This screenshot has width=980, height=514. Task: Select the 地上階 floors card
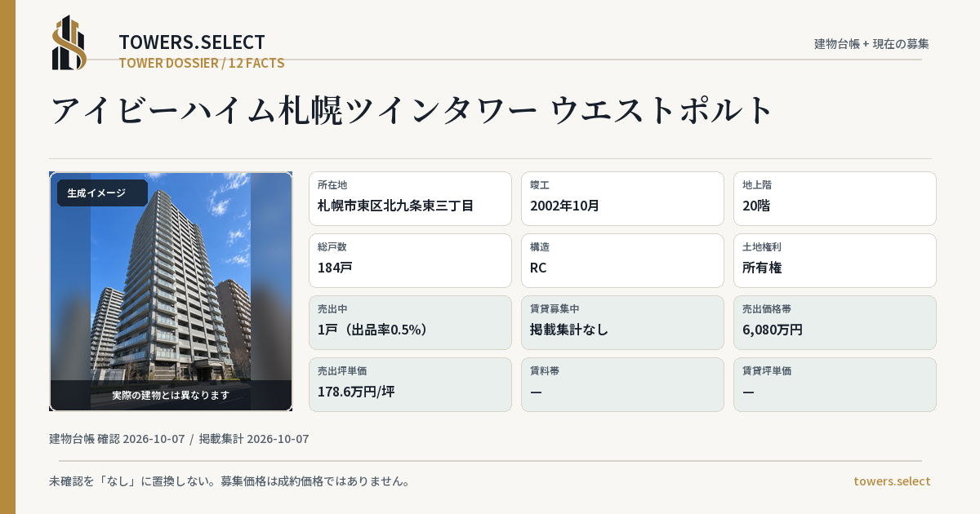point(835,198)
